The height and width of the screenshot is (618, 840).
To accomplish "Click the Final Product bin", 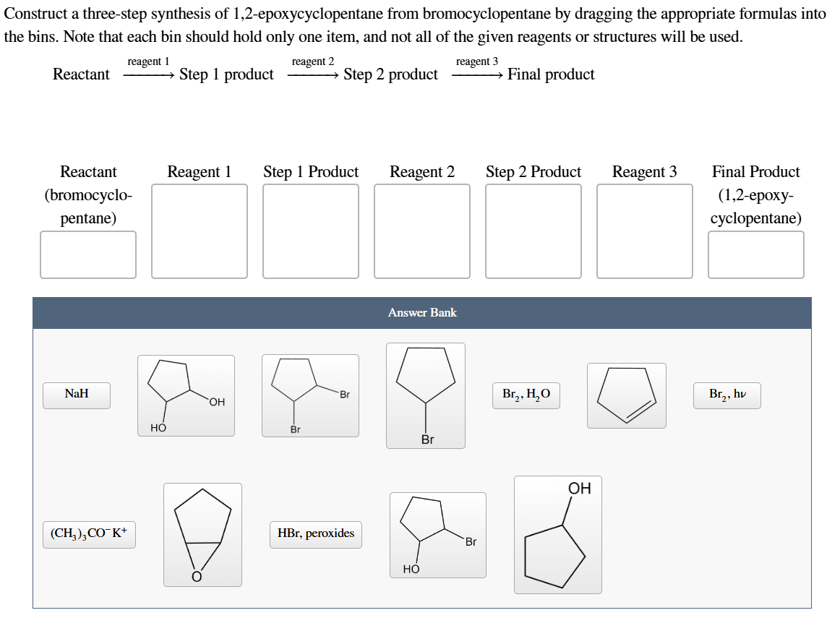I will pos(756,254).
